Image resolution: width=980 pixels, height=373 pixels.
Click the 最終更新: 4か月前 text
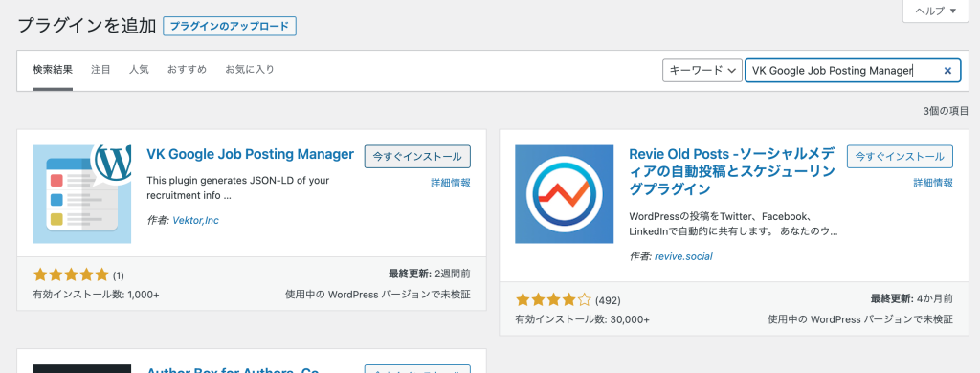912,298
